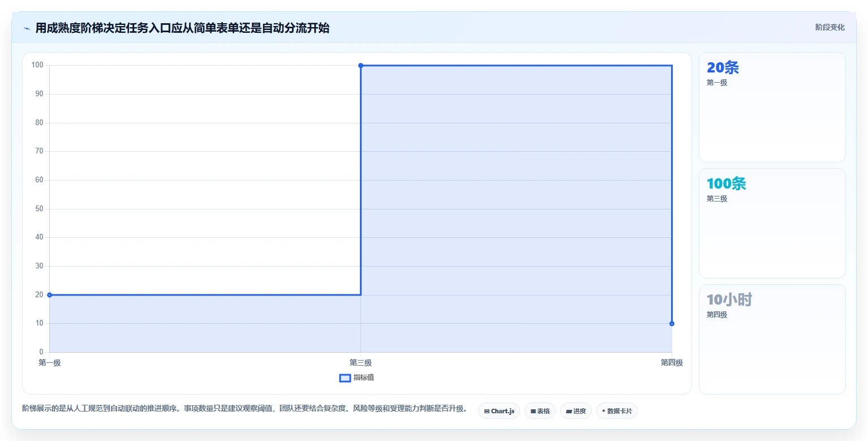The height and width of the screenshot is (441, 868).
Task: Click the data point at 第四级
Action: click(672, 324)
